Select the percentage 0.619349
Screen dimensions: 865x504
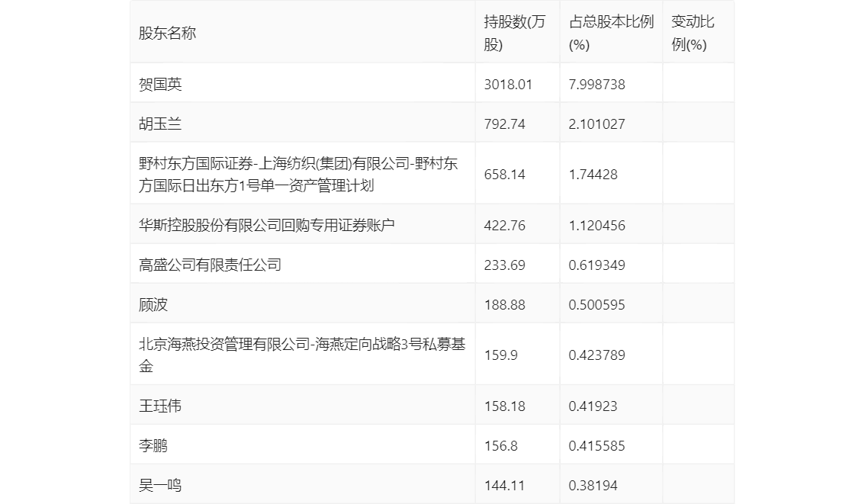(x=597, y=265)
